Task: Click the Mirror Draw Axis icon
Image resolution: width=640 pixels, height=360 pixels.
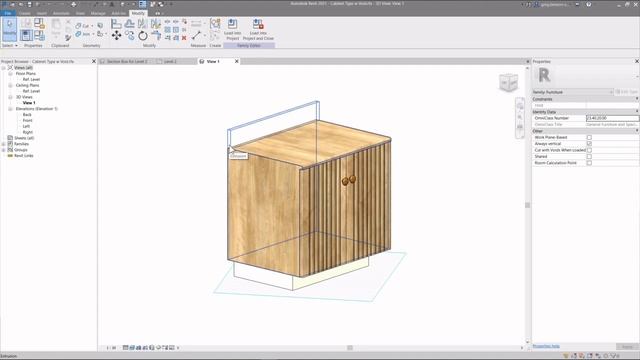Action: click(156, 24)
